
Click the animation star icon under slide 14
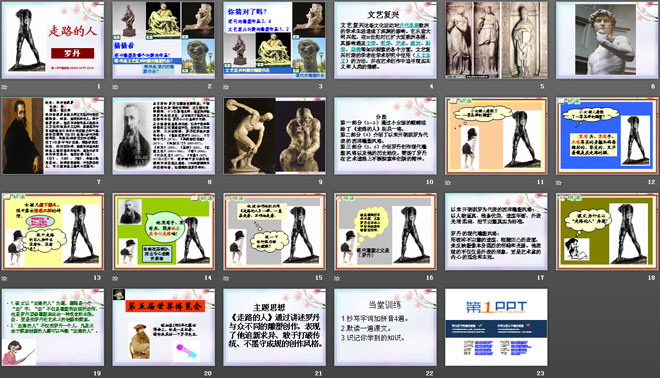115,278
